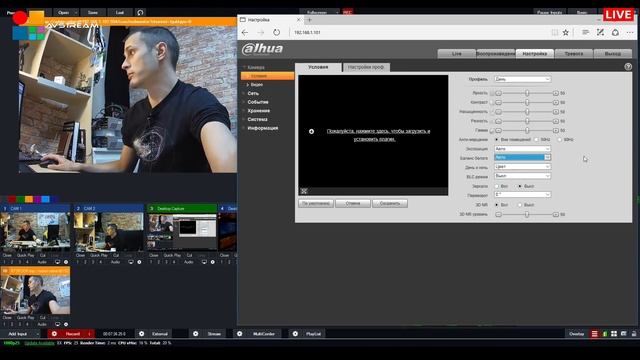Open new browser tab
640x360 pixels.
click(x=309, y=20)
